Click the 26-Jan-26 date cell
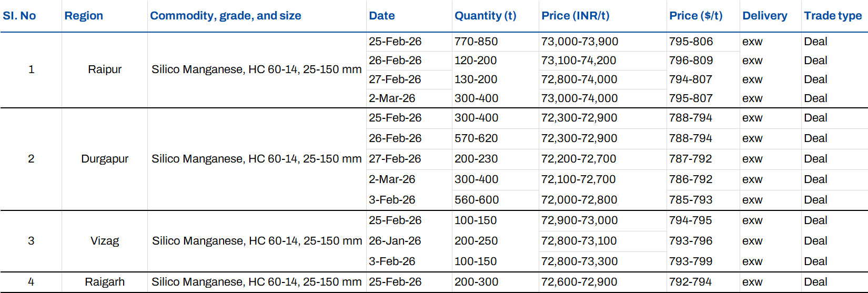 (395, 241)
